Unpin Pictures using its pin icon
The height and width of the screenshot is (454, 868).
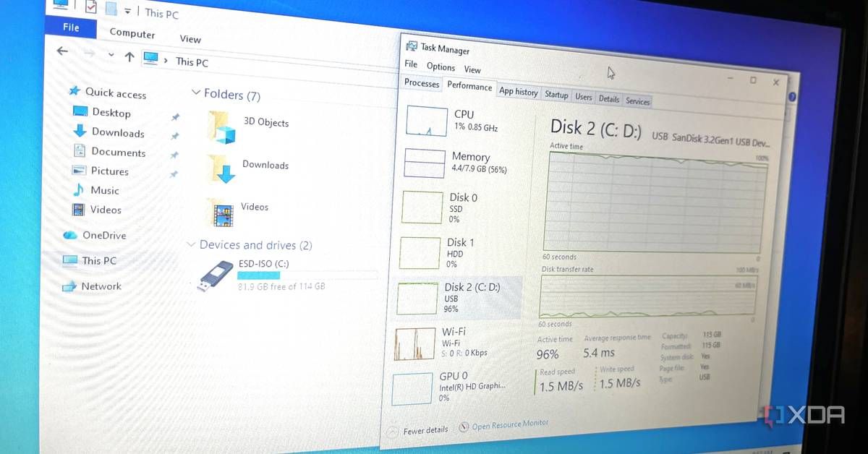click(173, 174)
